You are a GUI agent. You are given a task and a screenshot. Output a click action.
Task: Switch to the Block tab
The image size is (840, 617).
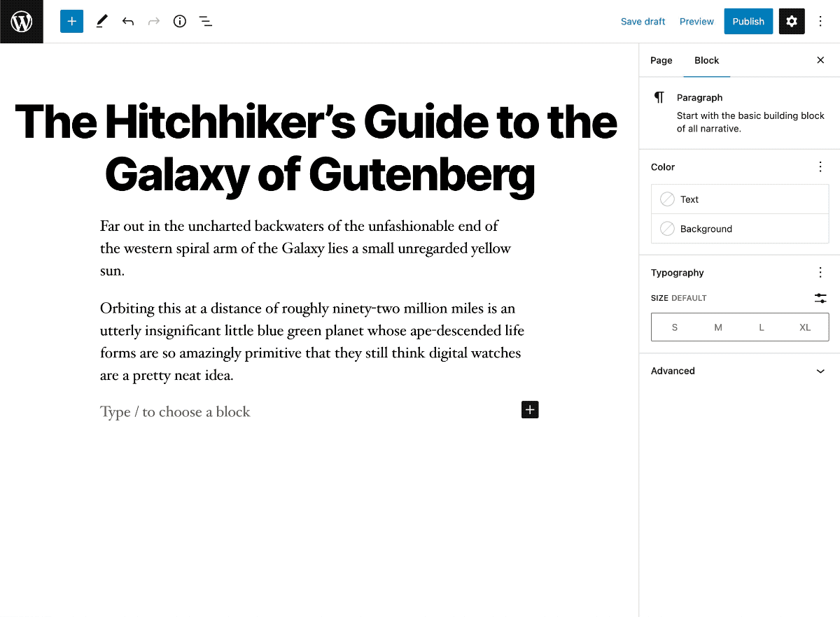(x=706, y=60)
